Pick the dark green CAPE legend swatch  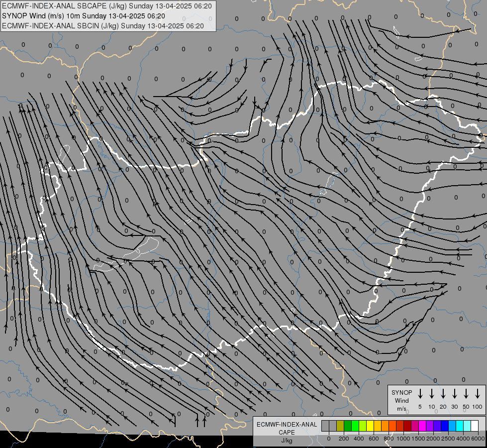pos(348,426)
